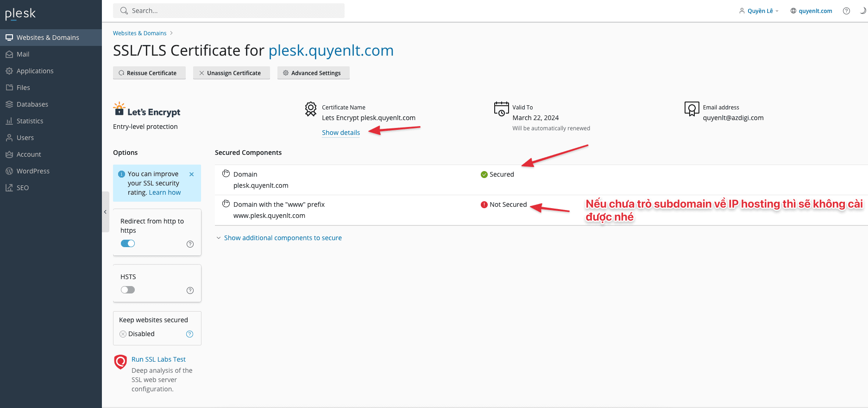
Task: Collapse the left sidebar with arrow handle
Action: point(105,212)
